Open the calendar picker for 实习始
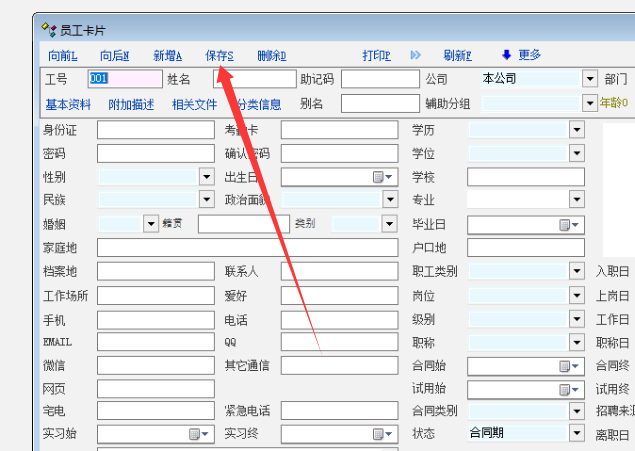This screenshot has width=635, height=451. [x=198, y=434]
